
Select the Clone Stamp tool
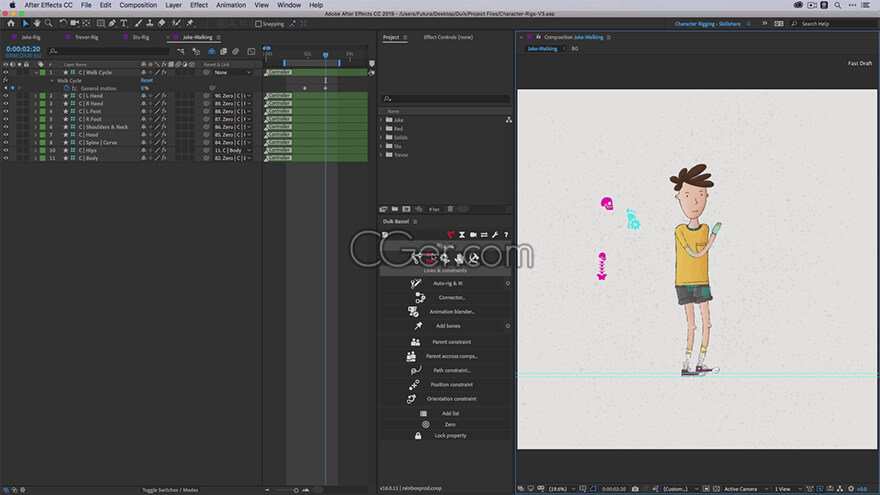coord(150,24)
